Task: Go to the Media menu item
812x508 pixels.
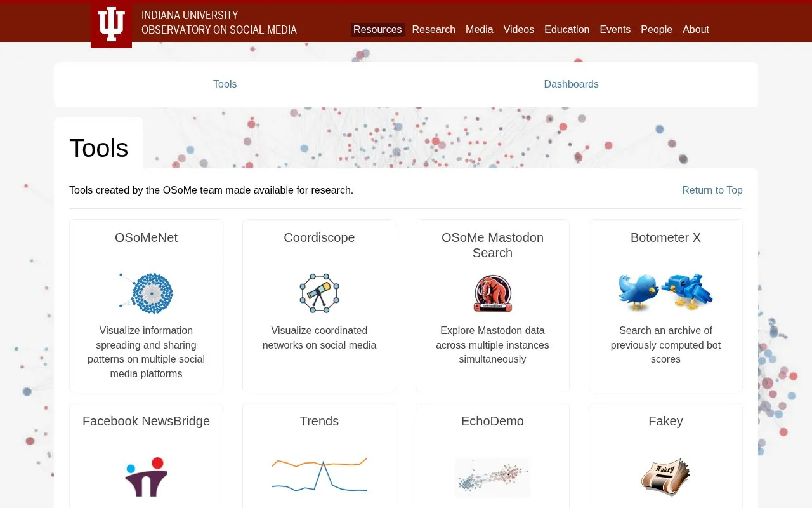Action: point(479,29)
